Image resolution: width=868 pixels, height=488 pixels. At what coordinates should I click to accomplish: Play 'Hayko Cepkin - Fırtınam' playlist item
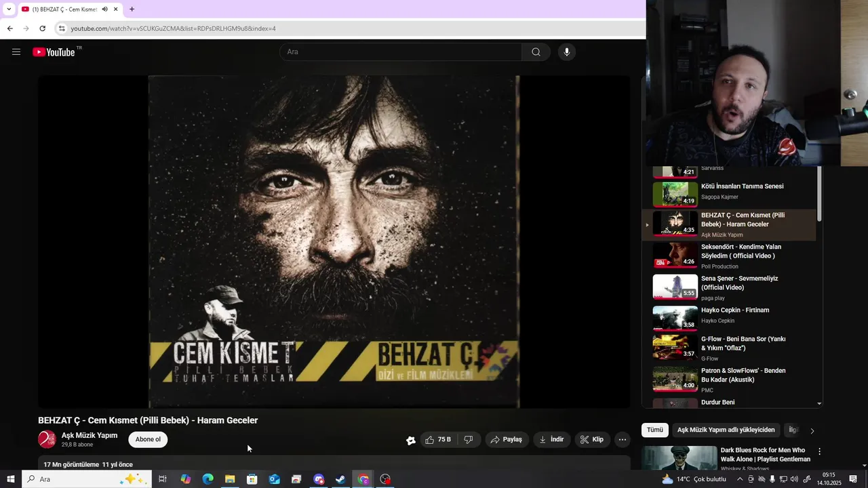[x=729, y=319]
